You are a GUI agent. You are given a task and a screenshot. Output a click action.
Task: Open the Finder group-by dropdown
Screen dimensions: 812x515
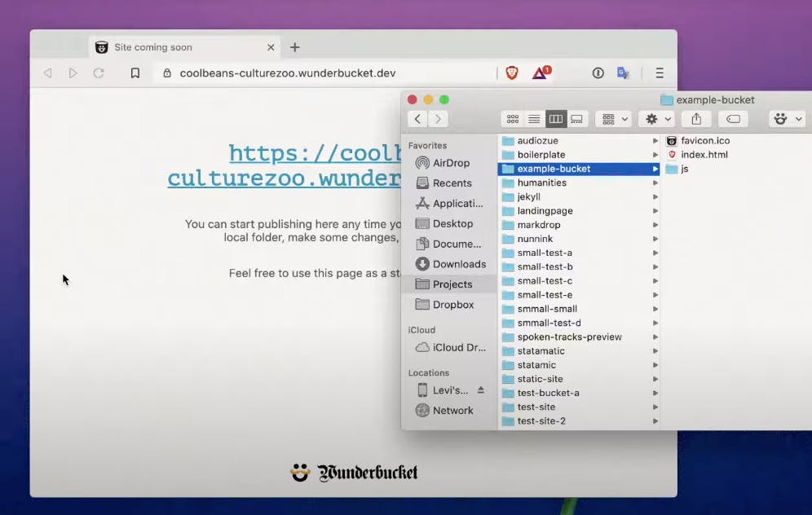click(x=614, y=119)
